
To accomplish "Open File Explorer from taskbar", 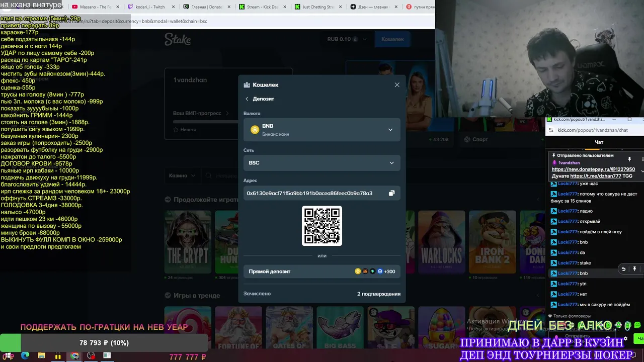I will 42,356.
